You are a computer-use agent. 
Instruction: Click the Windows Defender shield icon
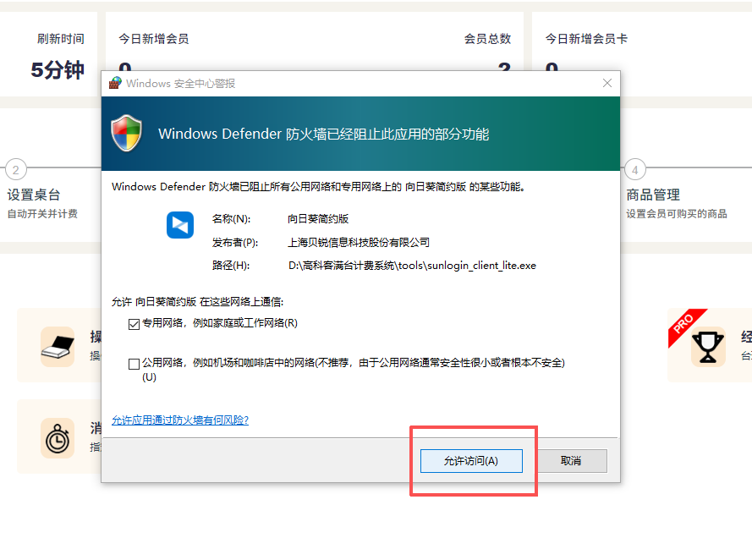(127, 134)
